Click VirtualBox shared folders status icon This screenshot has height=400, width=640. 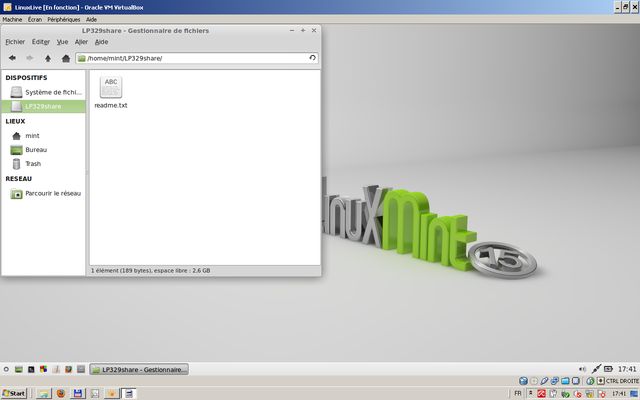(x=565, y=381)
